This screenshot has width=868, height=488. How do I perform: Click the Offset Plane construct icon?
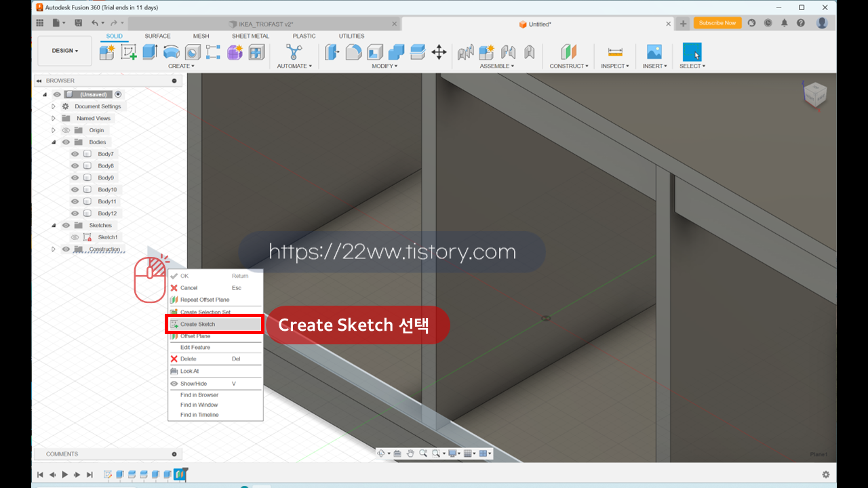pyautogui.click(x=568, y=52)
